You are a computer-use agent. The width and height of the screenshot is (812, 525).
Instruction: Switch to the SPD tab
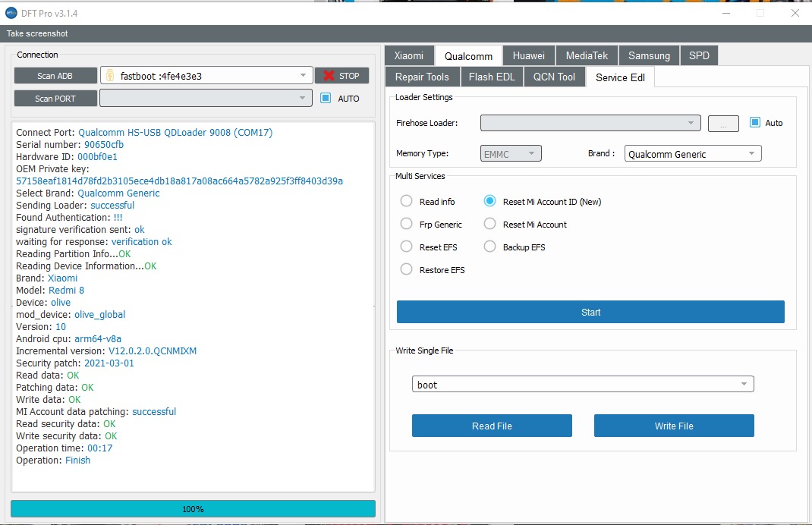coord(699,56)
